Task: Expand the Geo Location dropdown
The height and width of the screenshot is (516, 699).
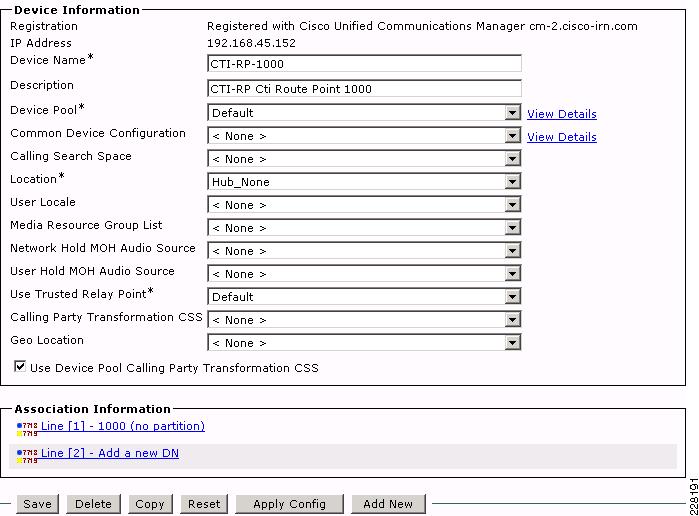Action: pos(364,343)
